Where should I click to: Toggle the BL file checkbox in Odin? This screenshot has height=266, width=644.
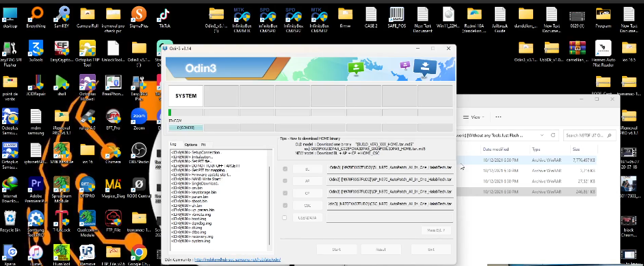tap(285, 169)
